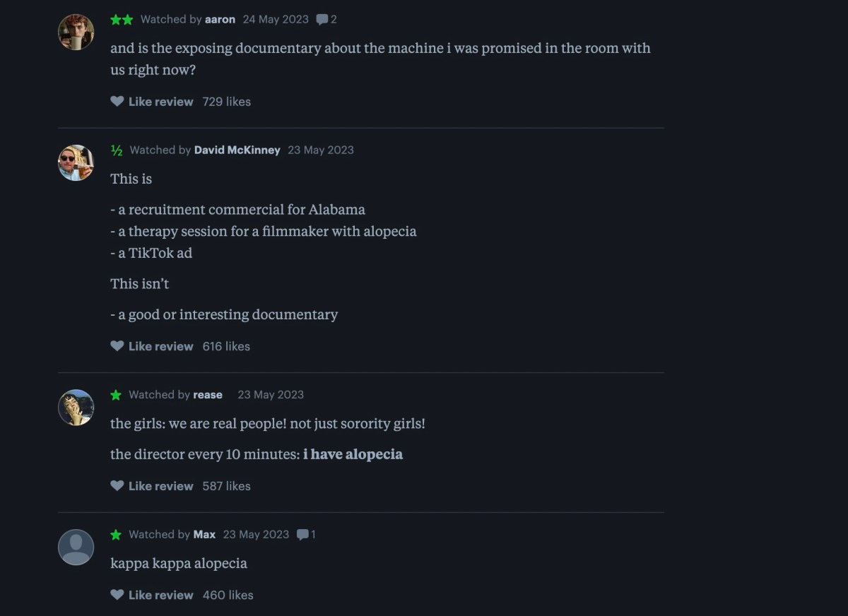Click aaron's profile avatar
Screen dimensions: 848x616
tap(75, 31)
